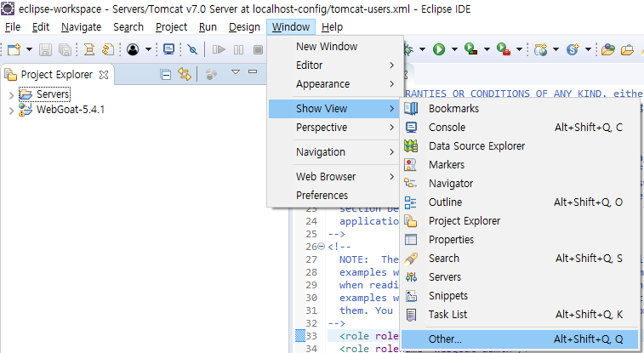Open Project Explorer View Menu triangle
This screenshot has width=644, height=353.
[236, 71]
